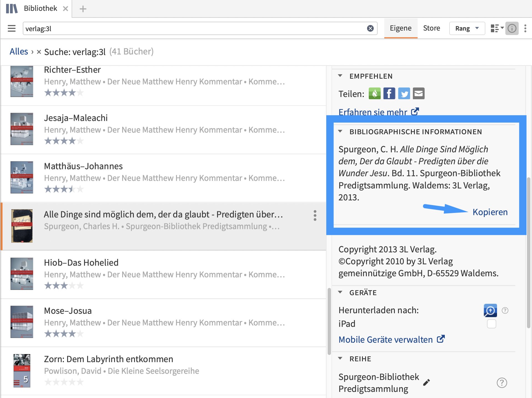Click the Zorn book cover thumbnail
This screenshot has height=398, width=532.
22,371
